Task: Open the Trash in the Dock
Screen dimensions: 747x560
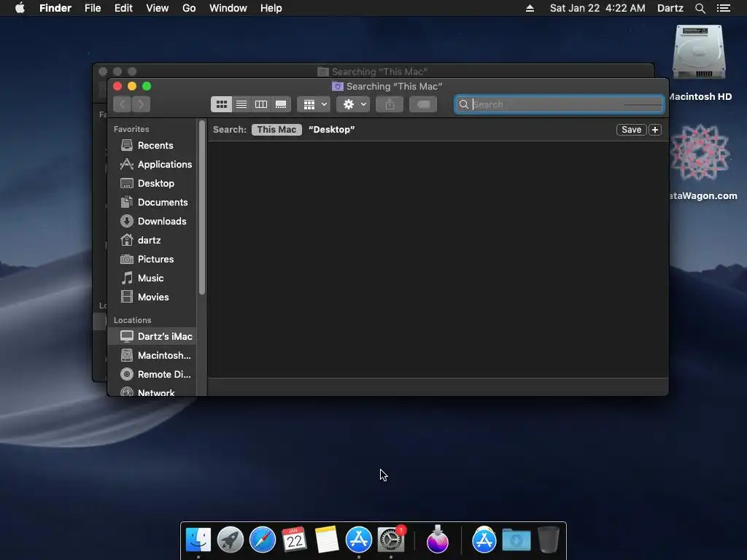Action: (549, 540)
